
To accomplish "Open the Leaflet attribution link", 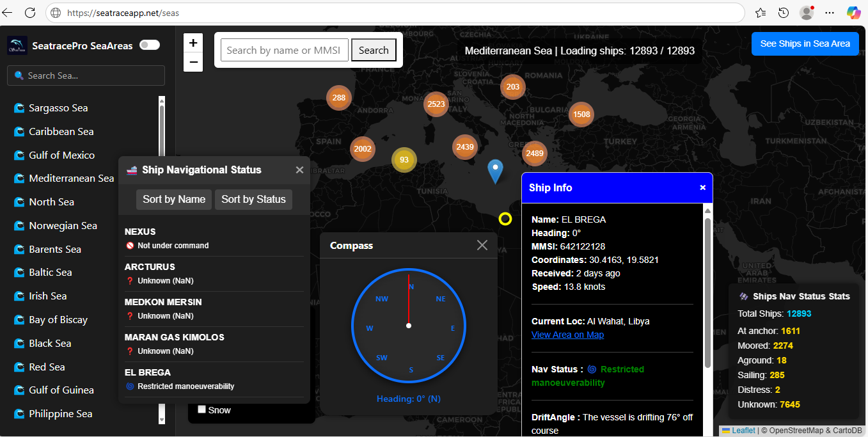I will click(743, 431).
